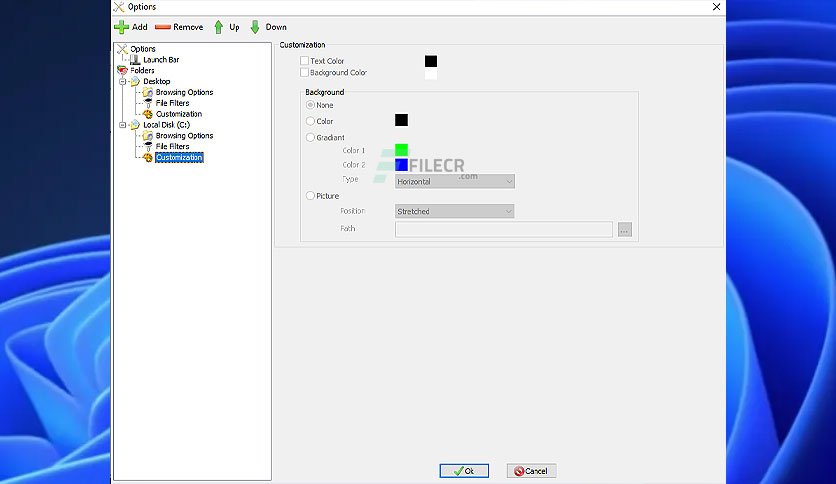Select Launch Bar in the tree
The width and height of the screenshot is (836, 484).
pyautogui.click(x=161, y=60)
